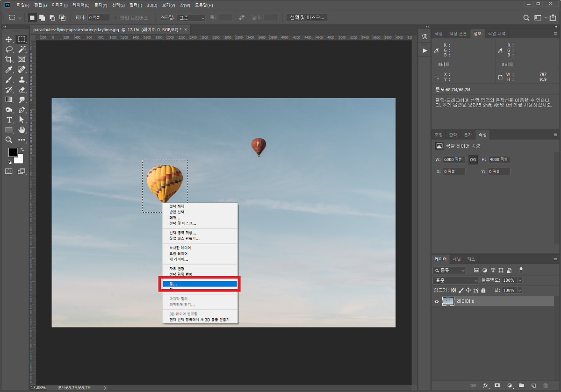This screenshot has height=392, width=561.
Task: Hide 레이어 0 using eye icon
Action: (x=437, y=302)
